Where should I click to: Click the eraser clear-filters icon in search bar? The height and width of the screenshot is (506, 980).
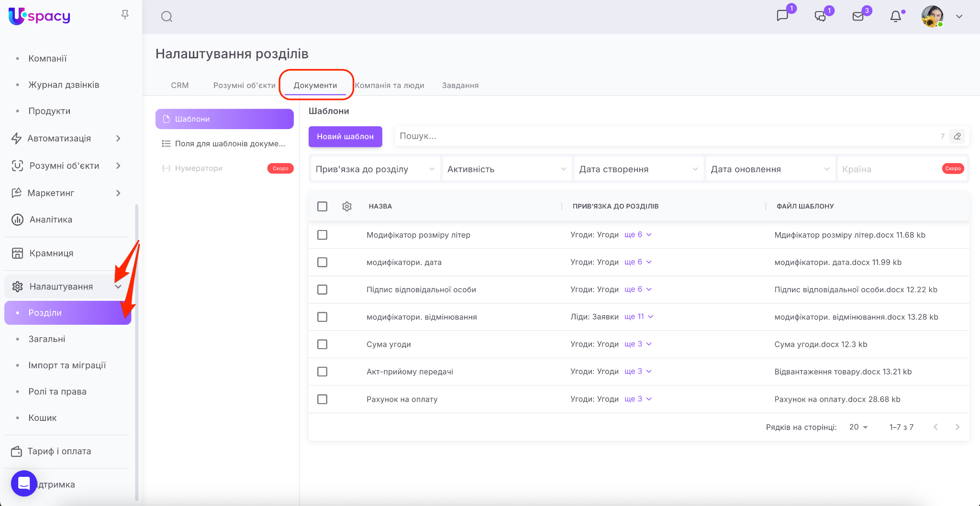pyautogui.click(x=957, y=136)
